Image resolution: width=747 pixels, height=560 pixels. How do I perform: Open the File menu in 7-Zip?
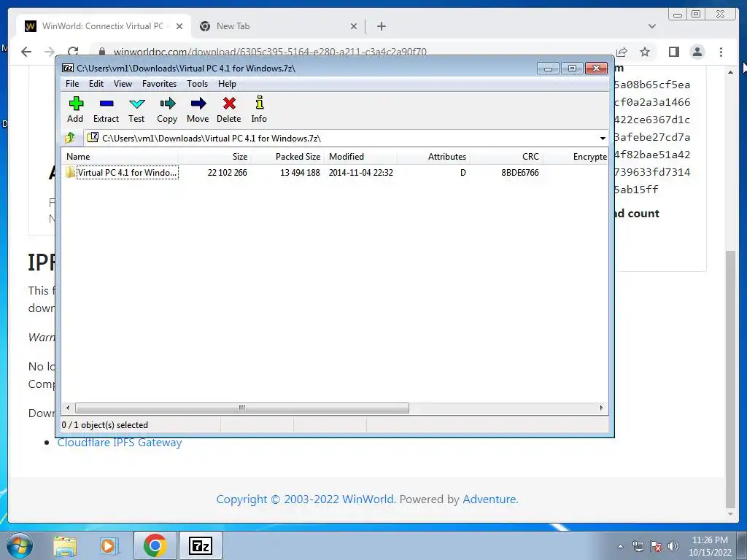click(x=72, y=84)
